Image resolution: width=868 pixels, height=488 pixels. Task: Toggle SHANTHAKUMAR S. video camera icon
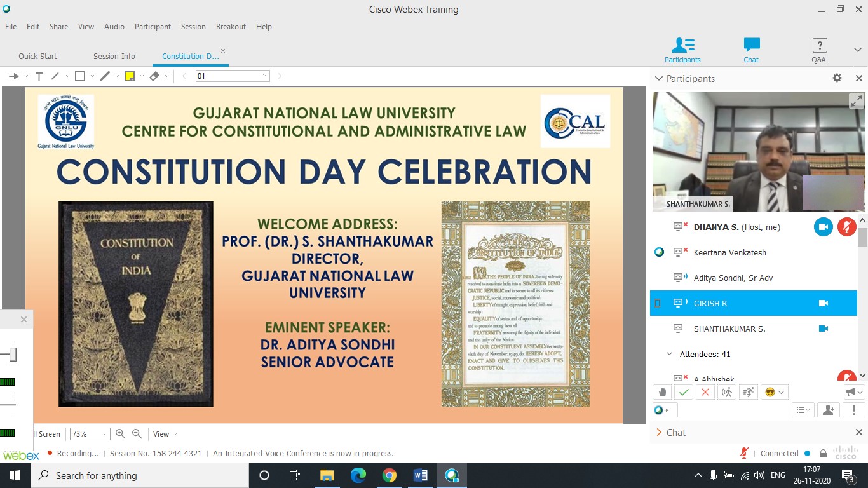[823, 329]
